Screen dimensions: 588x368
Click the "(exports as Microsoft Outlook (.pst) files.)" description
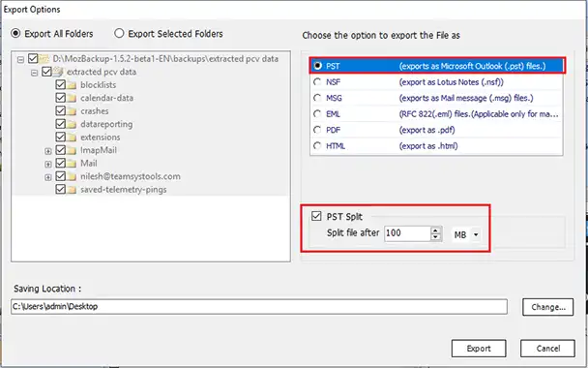472,66
